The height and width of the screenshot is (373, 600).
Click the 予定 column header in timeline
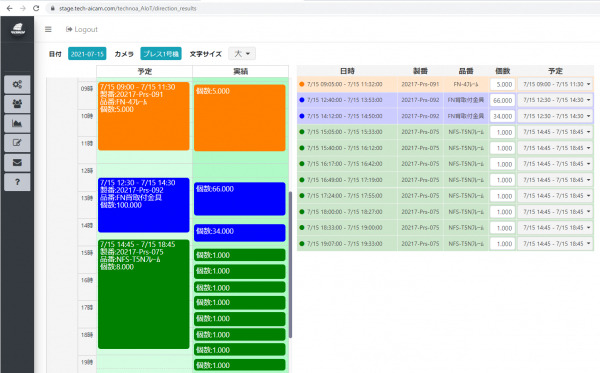[x=145, y=72]
